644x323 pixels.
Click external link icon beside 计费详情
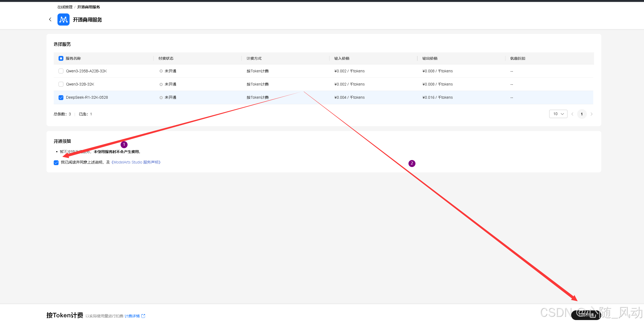click(x=143, y=316)
